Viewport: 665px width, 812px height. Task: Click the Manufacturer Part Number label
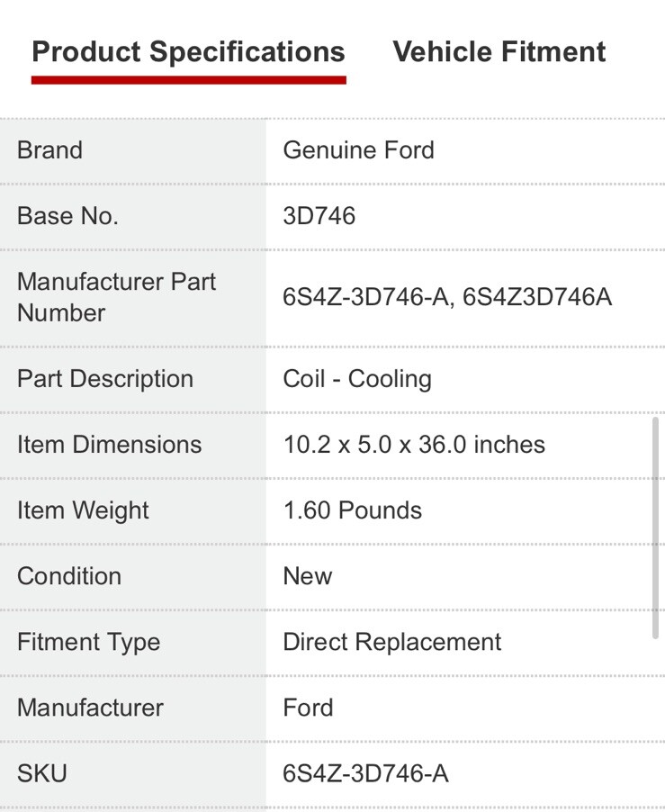click(116, 297)
